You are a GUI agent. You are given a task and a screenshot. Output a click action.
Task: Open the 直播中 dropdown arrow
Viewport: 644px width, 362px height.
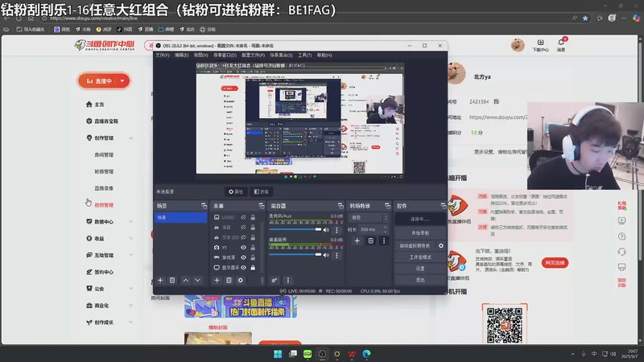(x=122, y=81)
